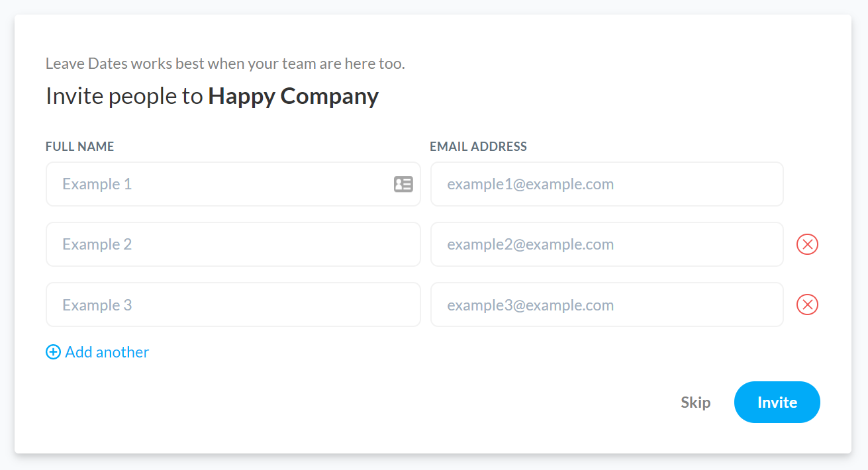
Task: Focus the Example 3 full name field
Action: point(233,305)
